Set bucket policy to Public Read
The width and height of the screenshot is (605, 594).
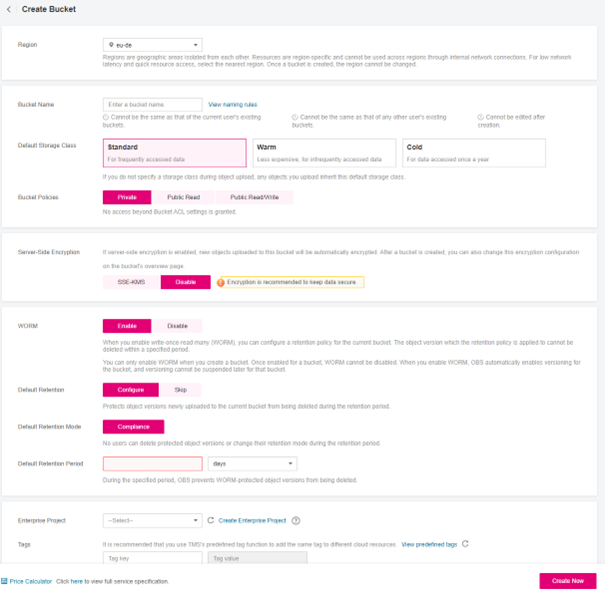183,197
